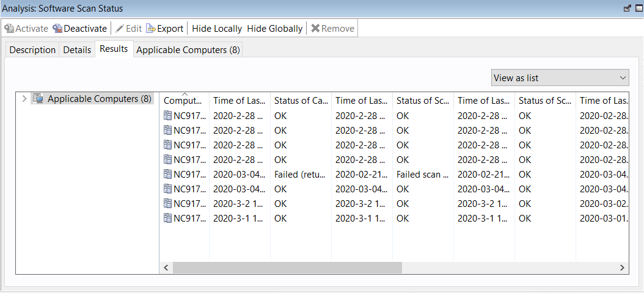The width and height of the screenshot is (644, 293).
Task: Click the Remove X icon
Action: (315, 29)
